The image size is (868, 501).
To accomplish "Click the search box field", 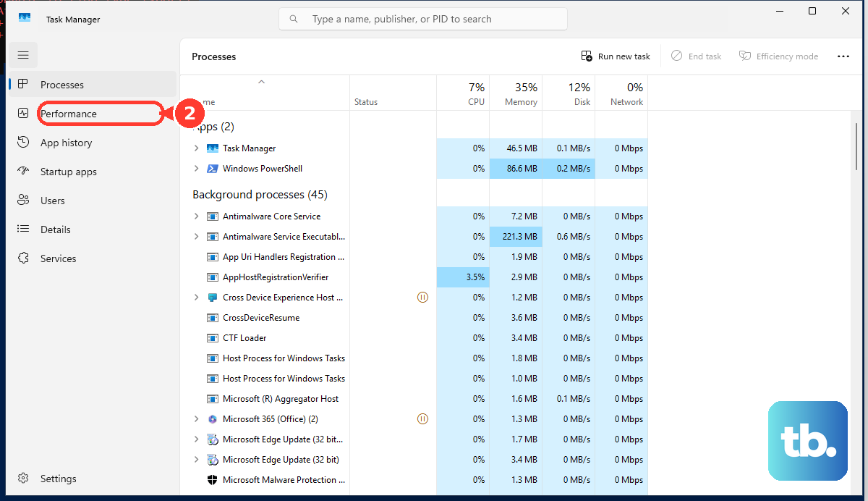I will click(423, 20).
